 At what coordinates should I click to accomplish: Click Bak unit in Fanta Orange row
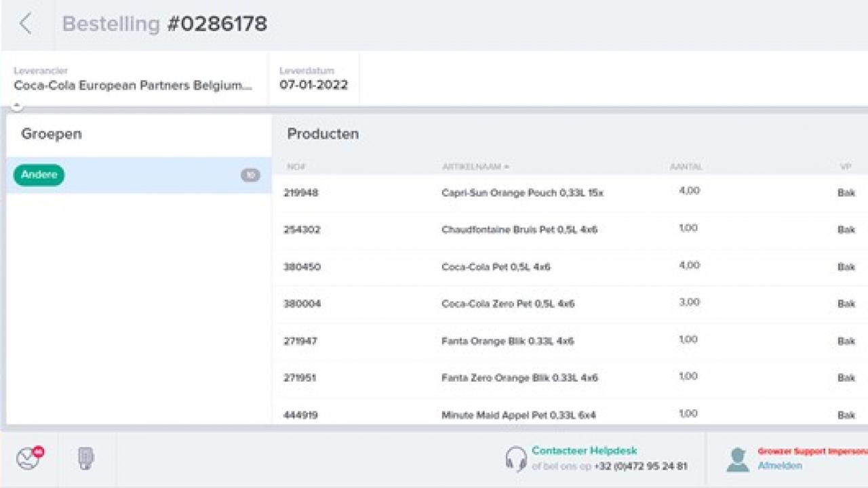[x=846, y=341]
